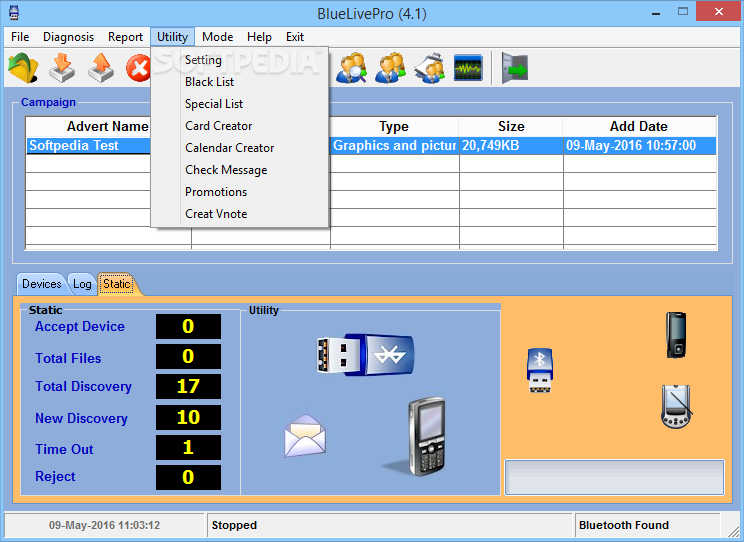
Task: Select the Static tab
Action: point(117,284)
